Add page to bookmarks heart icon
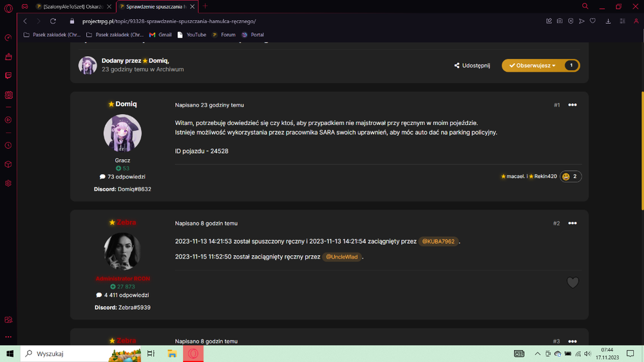Screen dimensions: 644x362 click(592, 21)
